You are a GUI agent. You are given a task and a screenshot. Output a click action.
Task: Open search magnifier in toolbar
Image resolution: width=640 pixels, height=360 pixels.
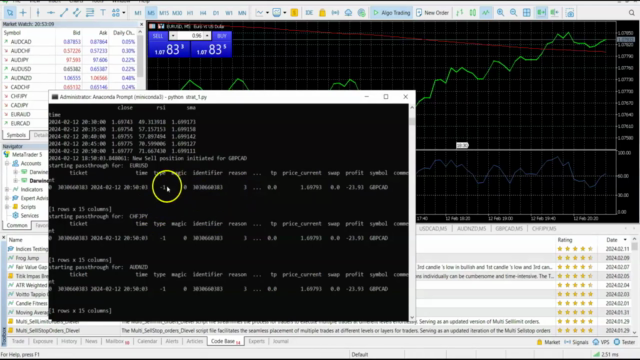pos(631,13)
